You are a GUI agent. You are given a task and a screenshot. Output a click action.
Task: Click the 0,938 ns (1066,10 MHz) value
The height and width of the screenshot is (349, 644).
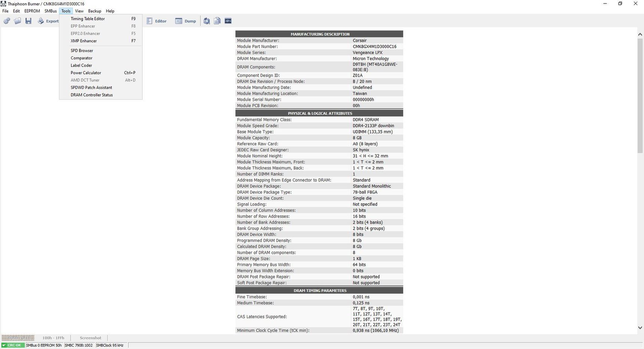pyautogui.click(x=376, y=330)
